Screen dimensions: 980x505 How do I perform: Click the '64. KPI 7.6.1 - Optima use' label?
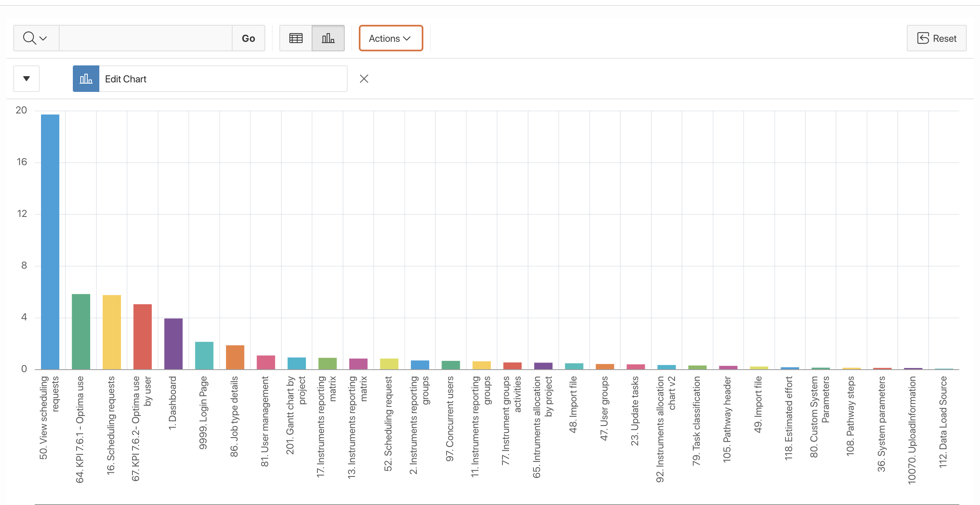(80, 429)
